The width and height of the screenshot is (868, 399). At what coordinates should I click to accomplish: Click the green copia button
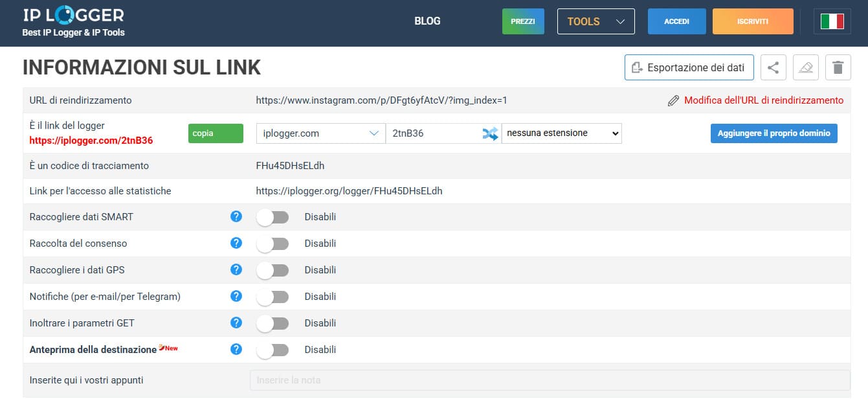tap(216, 133)
